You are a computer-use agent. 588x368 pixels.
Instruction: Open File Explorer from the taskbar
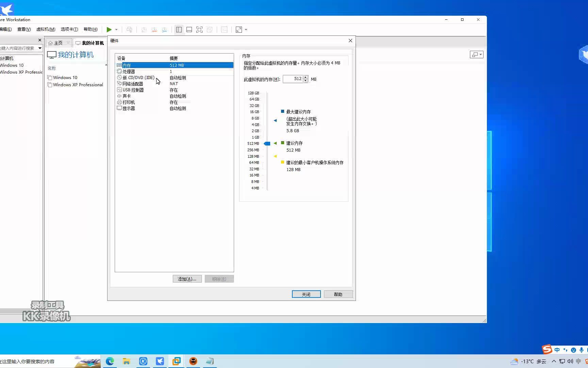tap(127, 361)
